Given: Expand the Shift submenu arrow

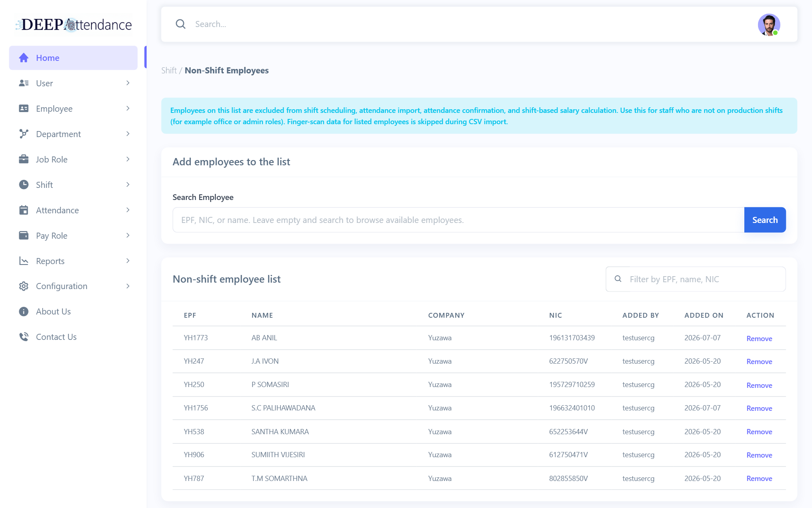Looking at the screenshot, I should (128, 185).
